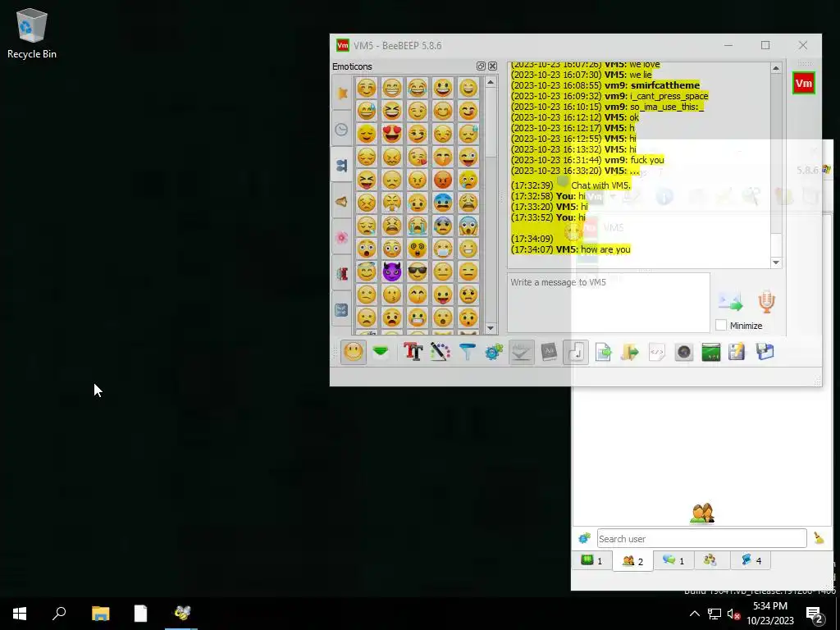Open the chats tab showing 1
This screenshot has height=630, width=840.
click(673, 560)
